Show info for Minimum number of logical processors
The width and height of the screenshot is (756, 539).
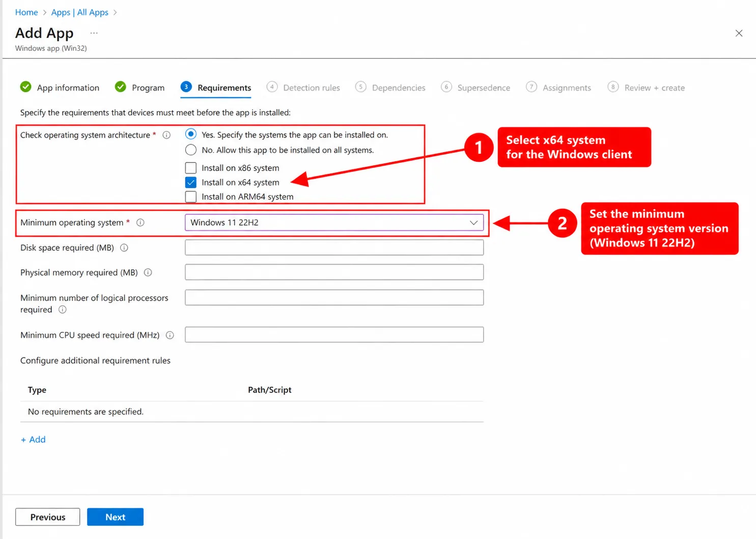(x=63, y=309)
